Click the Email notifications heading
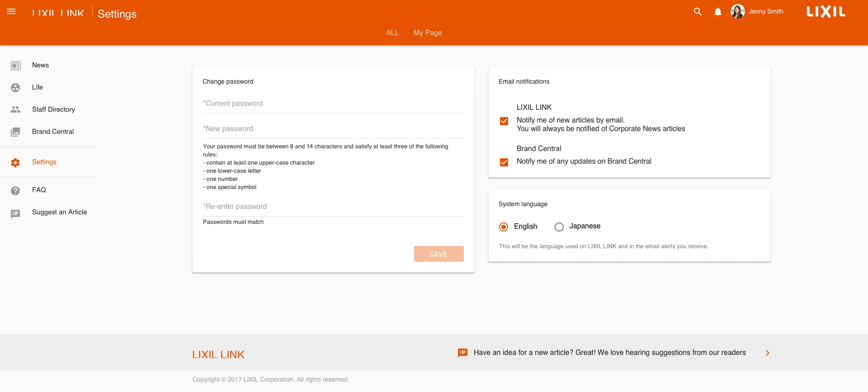868x392 pixels. click(524, 81)
